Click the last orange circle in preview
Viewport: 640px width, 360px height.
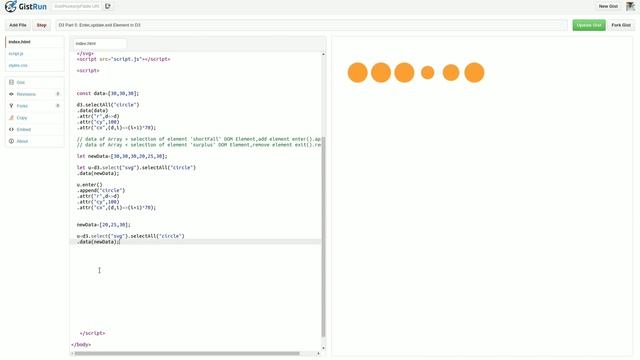coord(474,73)
